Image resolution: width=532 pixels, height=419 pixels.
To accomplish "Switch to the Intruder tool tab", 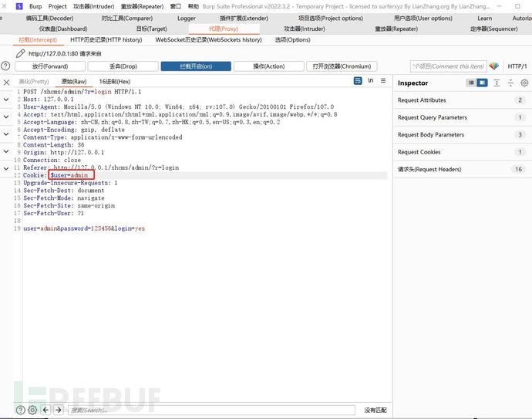I will pyautogui.click(x=305, y=29).
